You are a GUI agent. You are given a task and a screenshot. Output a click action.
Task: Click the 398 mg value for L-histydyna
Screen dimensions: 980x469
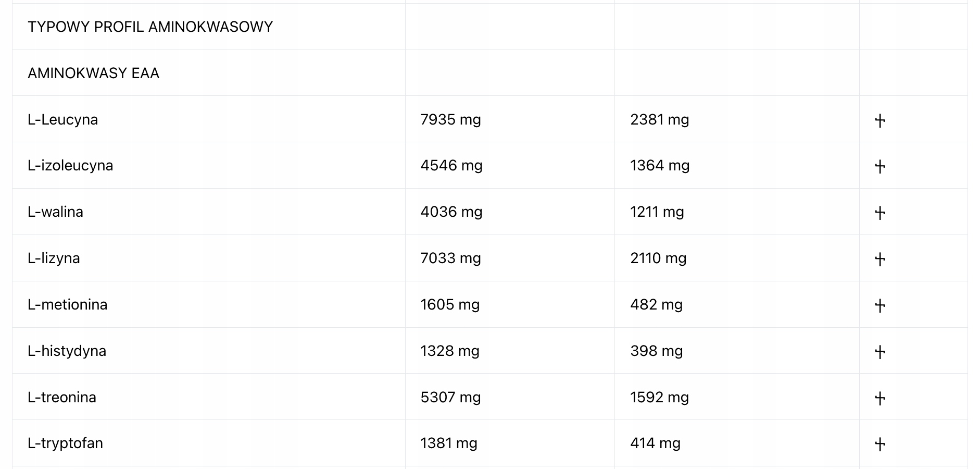(656, 351)
